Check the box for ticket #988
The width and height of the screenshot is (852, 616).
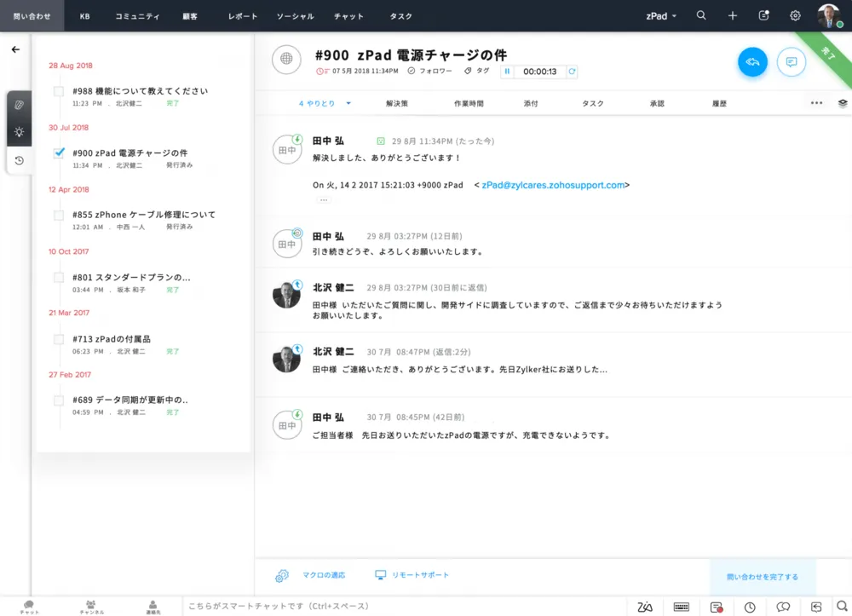[x=59, y=91]
